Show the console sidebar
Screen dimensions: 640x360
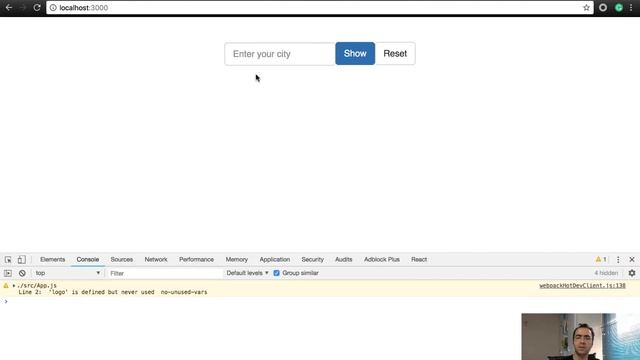coord(8,273)
